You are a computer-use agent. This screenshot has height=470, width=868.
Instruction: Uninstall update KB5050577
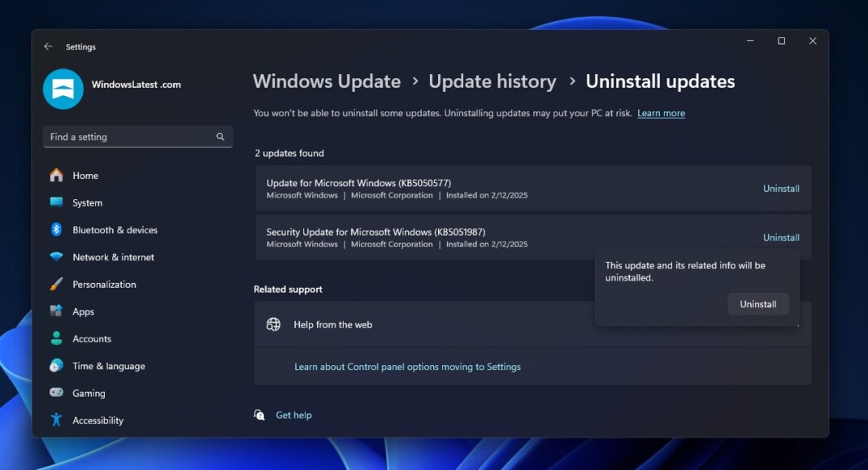coord(781,189)
